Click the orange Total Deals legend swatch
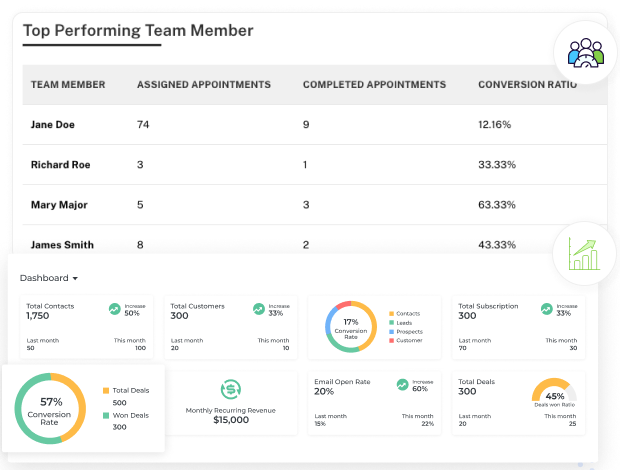The height and width of the screenshot is (470, 620). pos(106,391)
